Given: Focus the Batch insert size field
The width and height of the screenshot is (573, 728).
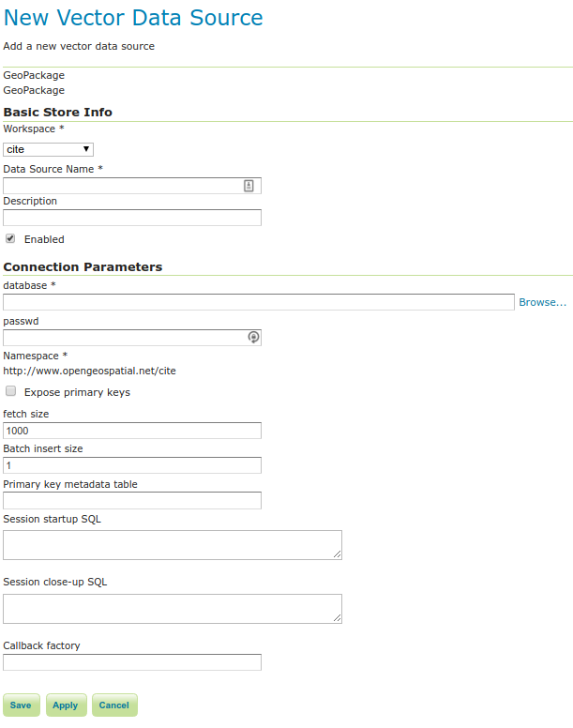Looking at the screenshot, I should [132, 465].
